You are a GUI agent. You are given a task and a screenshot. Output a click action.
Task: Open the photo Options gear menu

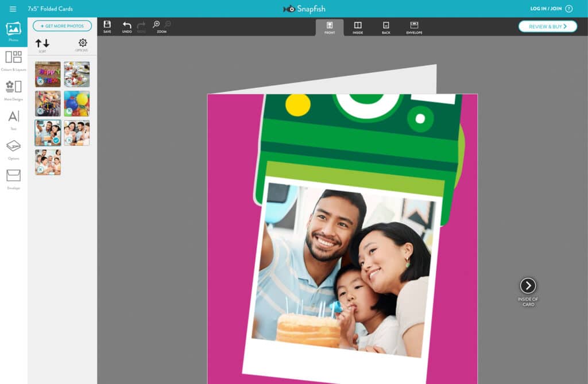coord(80,44)
